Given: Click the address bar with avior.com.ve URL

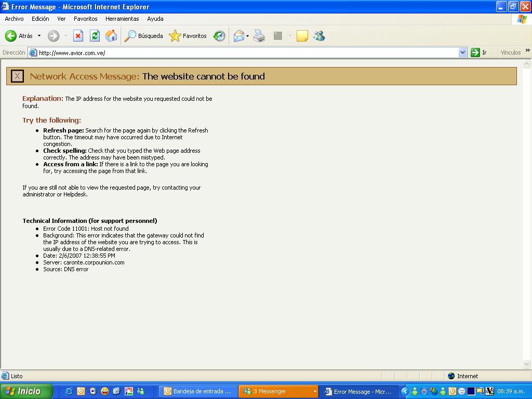Looking at the screenshot, I should coord(248,52).
